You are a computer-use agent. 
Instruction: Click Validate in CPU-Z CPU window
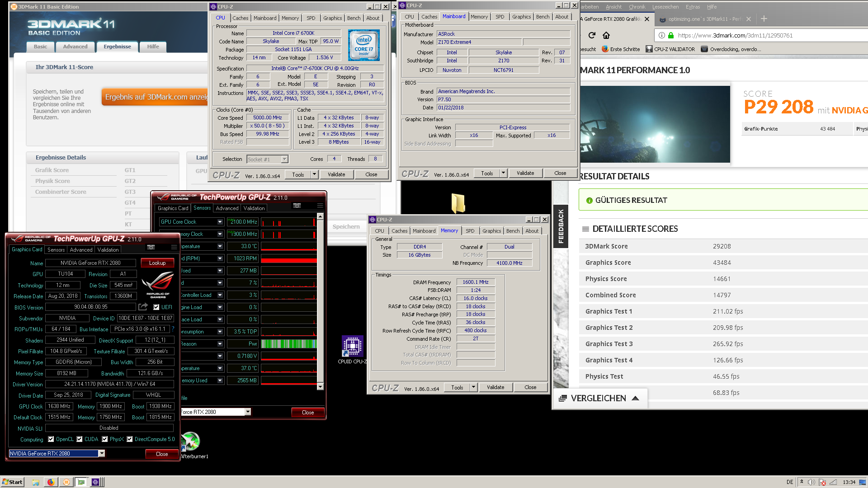point(336,174)
